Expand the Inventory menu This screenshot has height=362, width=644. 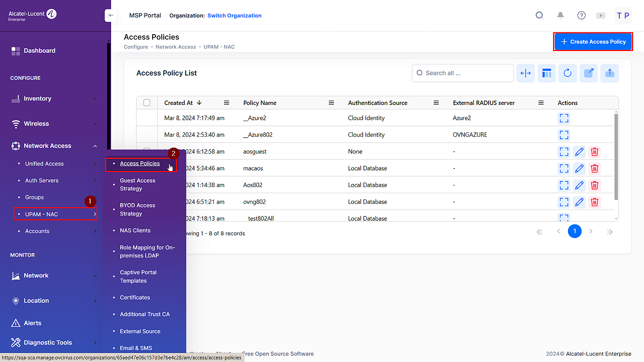pos(54,99)
